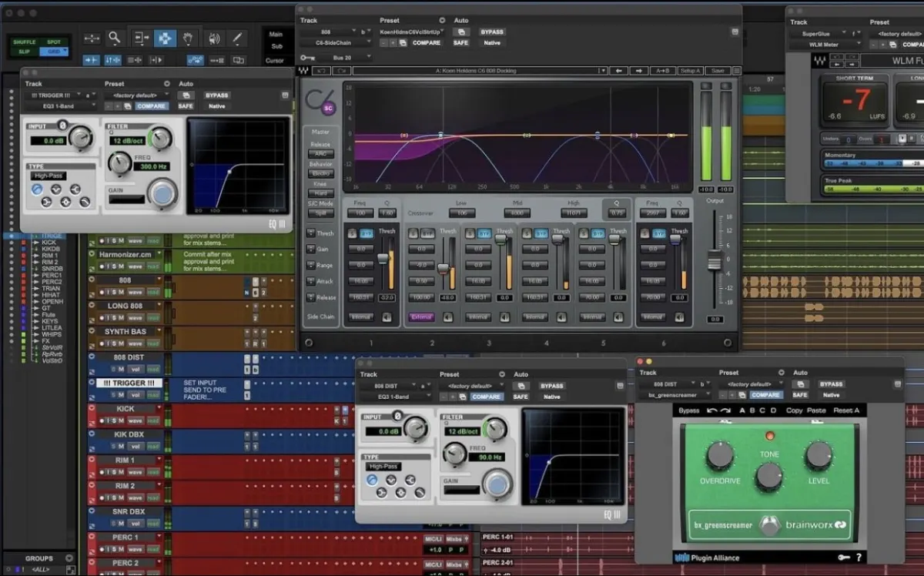Image resolution: width=924 pixels, height=576 pixels.
Task: Click the OVERDRIVE knob on bx_greenscreamer
Action: click(x=721, y=456)
